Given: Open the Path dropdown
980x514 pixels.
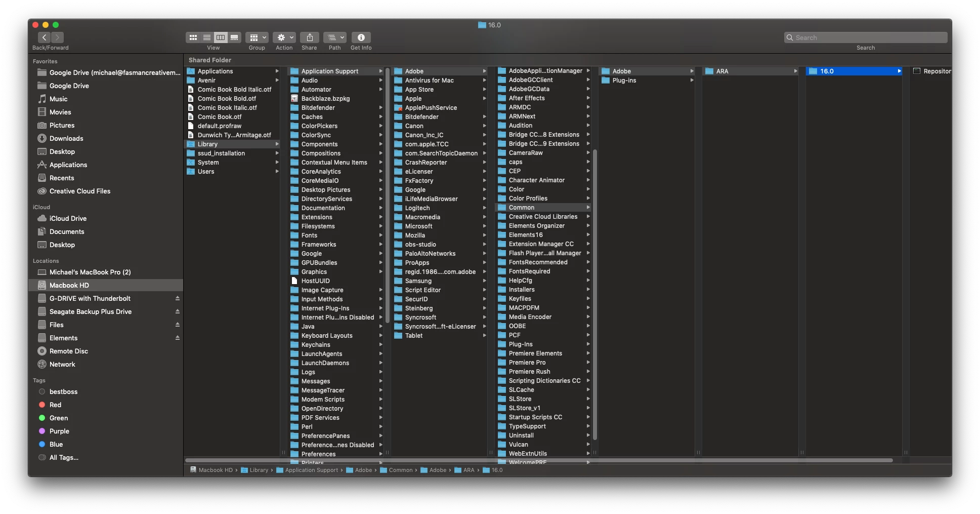Looking at the screenshot, I should pyautogui.click(x=335, y=37).
